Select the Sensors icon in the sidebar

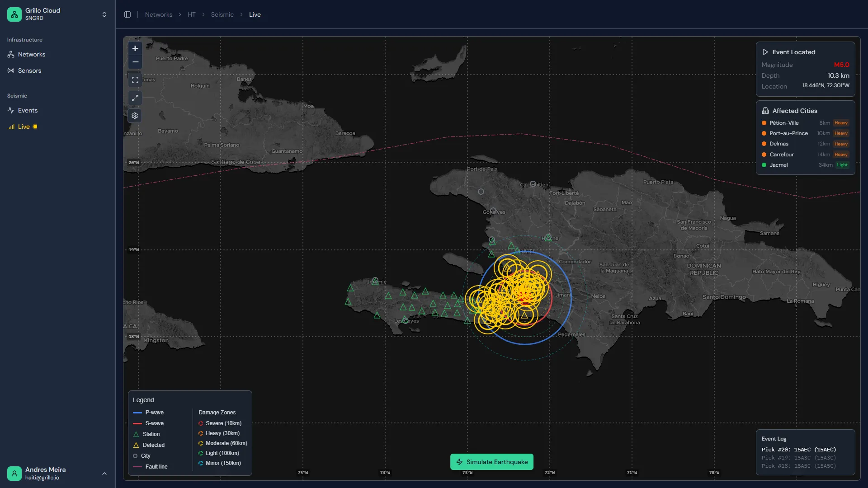coord(11,70)
